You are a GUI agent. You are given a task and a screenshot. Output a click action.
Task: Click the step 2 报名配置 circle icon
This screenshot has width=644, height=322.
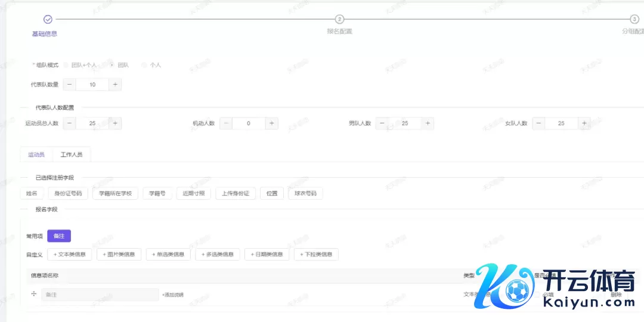pyautogui.click(x=339, y=20)
